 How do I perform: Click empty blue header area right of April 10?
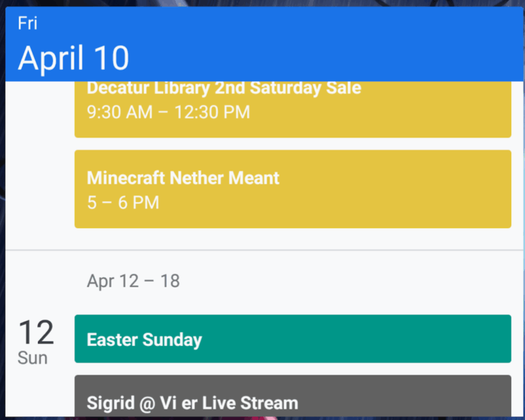coord(342,48)
